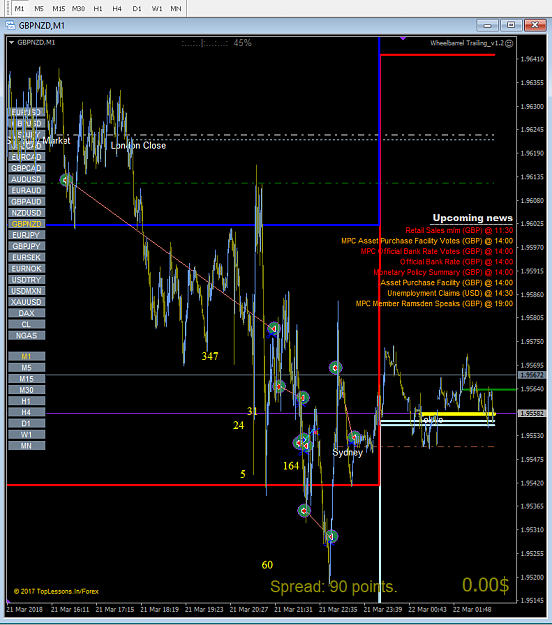Click the London Close session label
552x625 pixels.
(138, 146)
